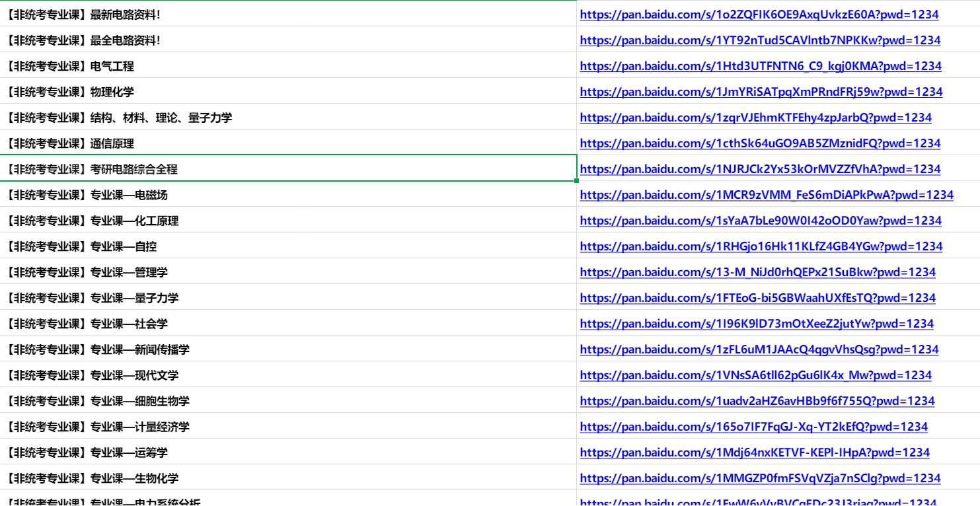Open the Baidu link for 最新电路资料
Image resolution: width=980 pixels, height=506 pixels.
click(x=759, y=15)
